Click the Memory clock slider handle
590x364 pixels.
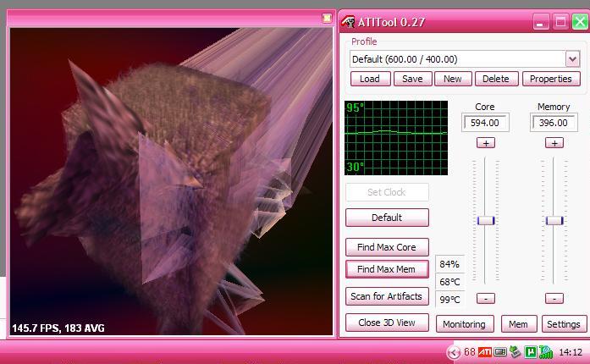[x=554, y=221]
